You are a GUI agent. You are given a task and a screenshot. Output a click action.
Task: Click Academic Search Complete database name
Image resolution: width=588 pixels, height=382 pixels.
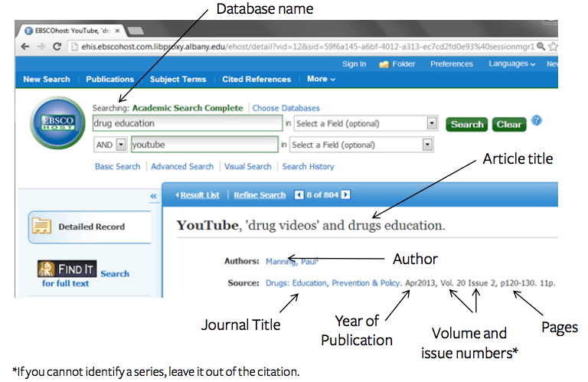[188, 108]
